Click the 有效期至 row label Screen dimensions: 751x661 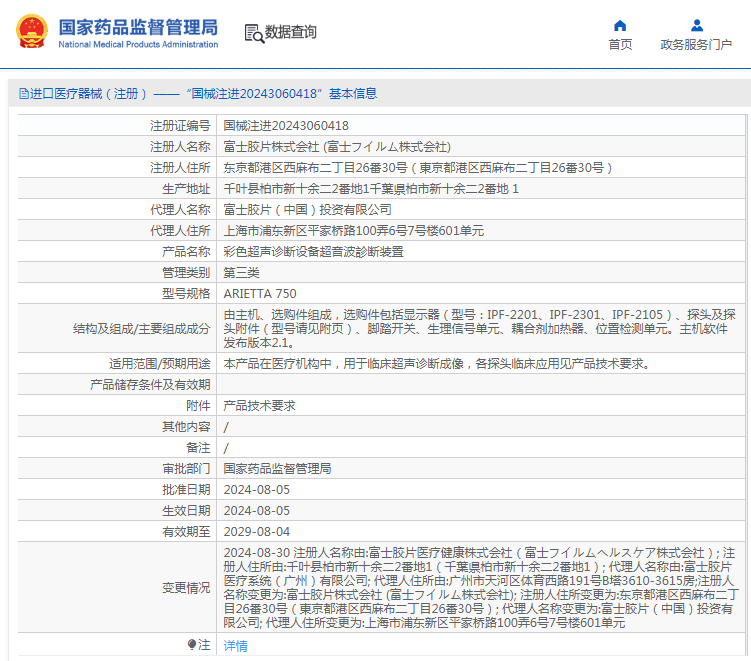tap(186, 532)
